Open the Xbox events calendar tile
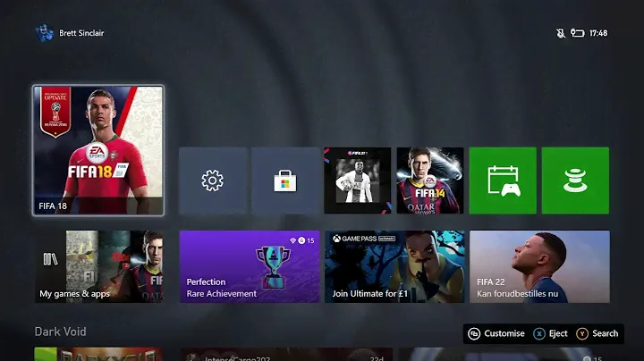Screen dimensions: 644x361 point(503,180)
